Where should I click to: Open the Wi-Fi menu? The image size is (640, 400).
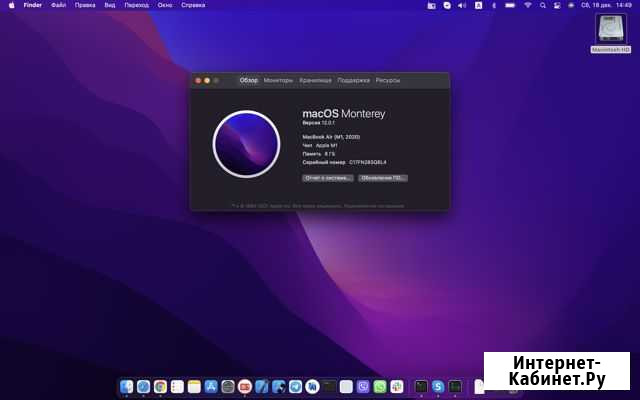528,5
